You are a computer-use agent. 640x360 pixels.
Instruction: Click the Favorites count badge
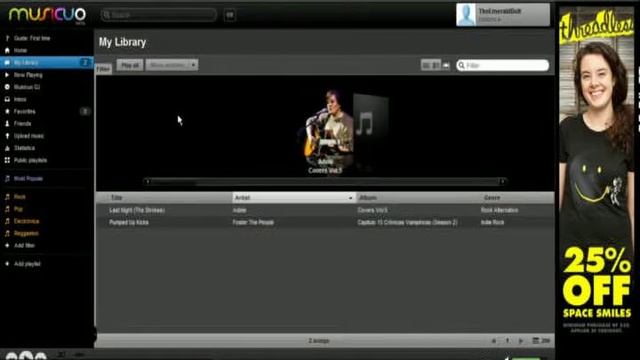[x=85, y=111]
